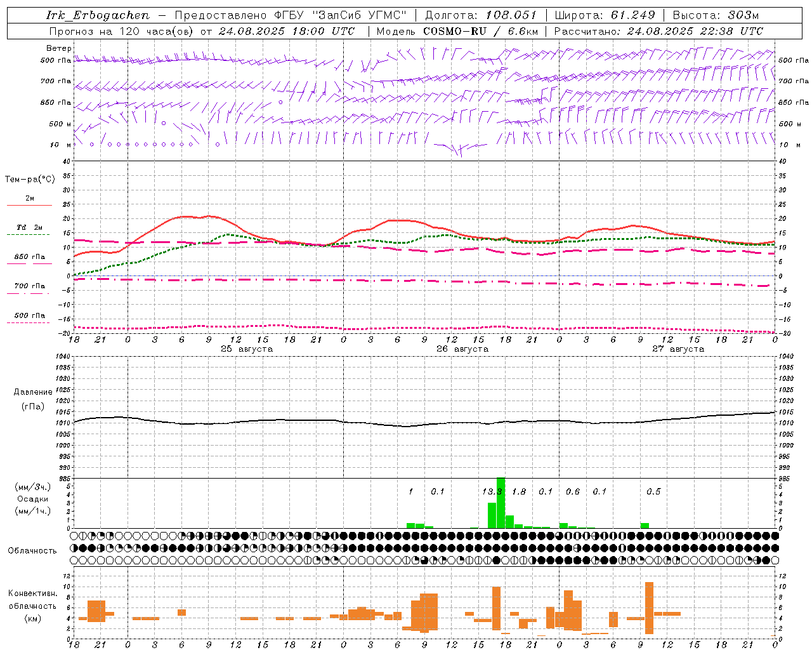
Task: Click the tallest green precipitation bar
Action: tap(501, 503)
